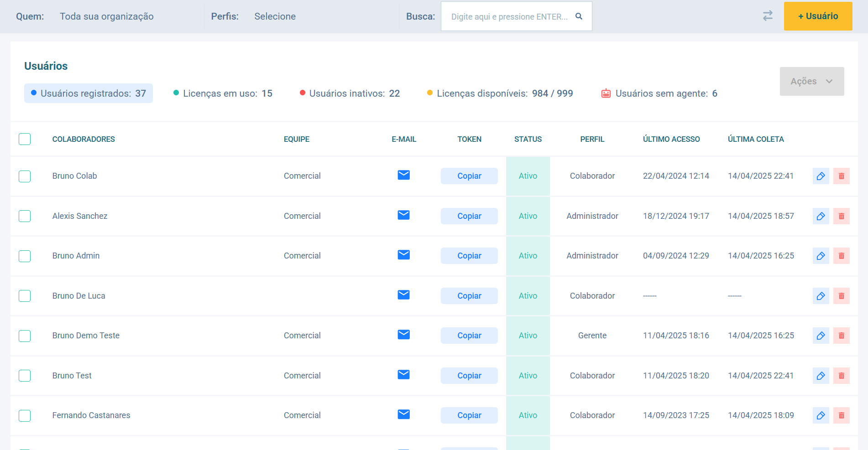Click the + Usuário button
The image size is (868, 450).
(x=817, y=16)
